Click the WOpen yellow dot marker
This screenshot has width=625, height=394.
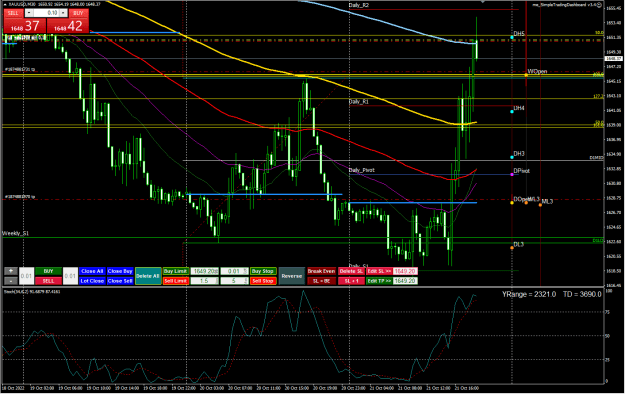(526, 75)
